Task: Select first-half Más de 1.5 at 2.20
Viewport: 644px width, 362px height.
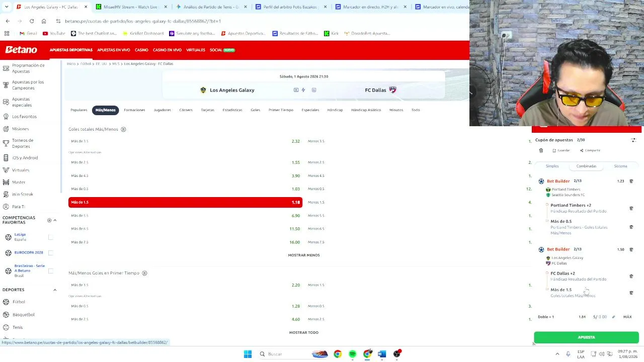Action: coord(185,285)
